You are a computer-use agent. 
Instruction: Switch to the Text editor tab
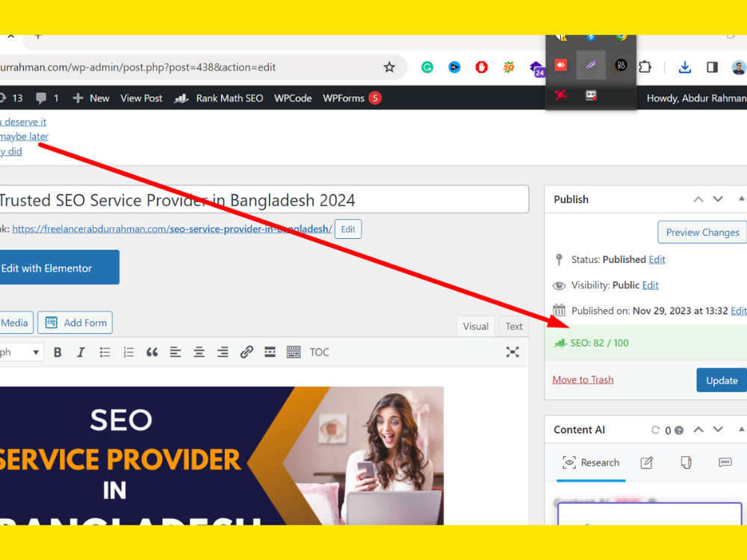[x=514, y=326]
